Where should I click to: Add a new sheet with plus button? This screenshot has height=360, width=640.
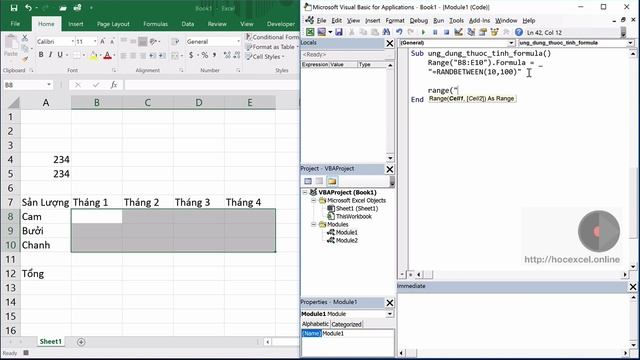pos(81,342)
